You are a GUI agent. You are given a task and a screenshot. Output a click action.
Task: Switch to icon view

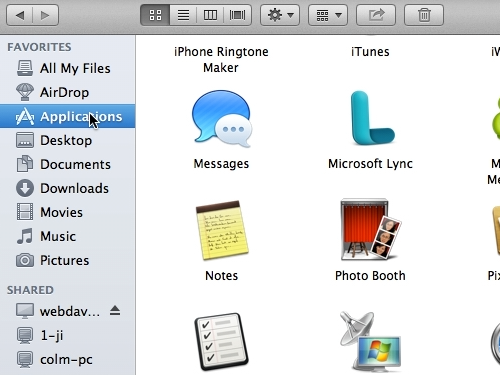click(155, 15)
